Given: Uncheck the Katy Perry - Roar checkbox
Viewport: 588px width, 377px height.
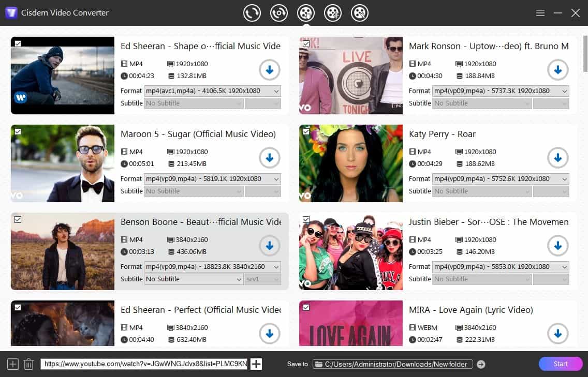Looking at the screenshot, I should (306, 131).
